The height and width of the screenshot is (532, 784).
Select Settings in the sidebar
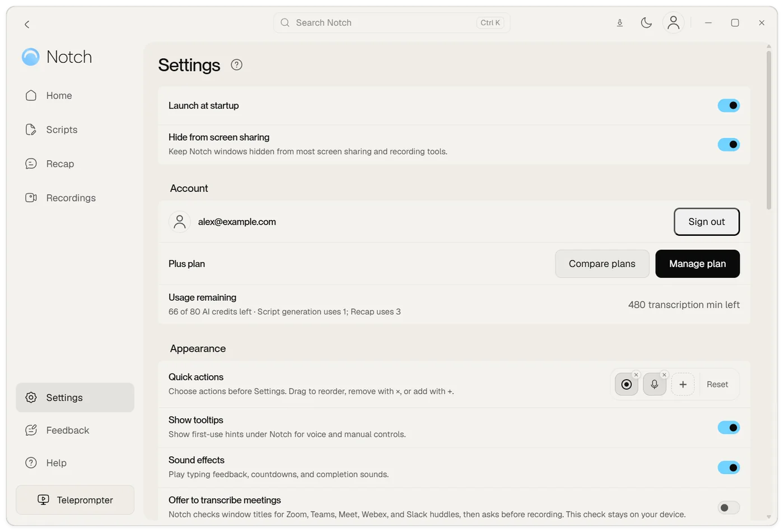[x=75, y=398]
